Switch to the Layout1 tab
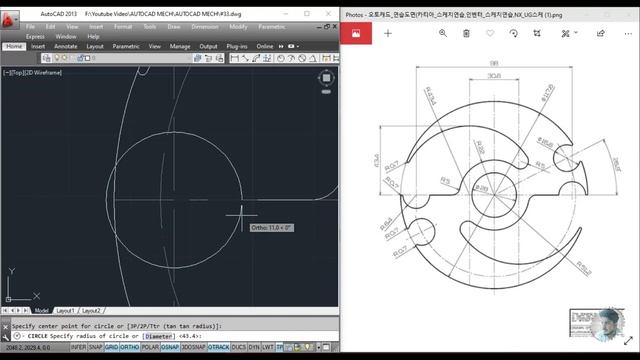640x360 pixels. pos(65,311)
